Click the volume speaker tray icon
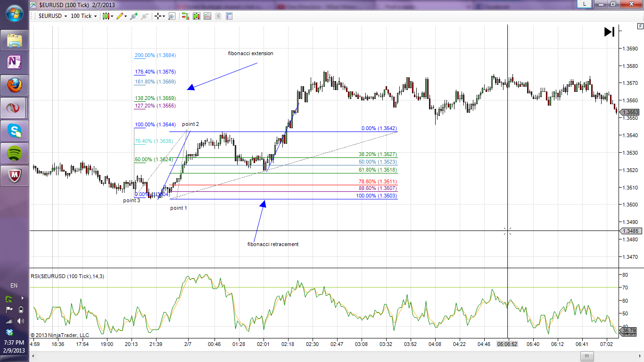 click(x=21, y=321)
